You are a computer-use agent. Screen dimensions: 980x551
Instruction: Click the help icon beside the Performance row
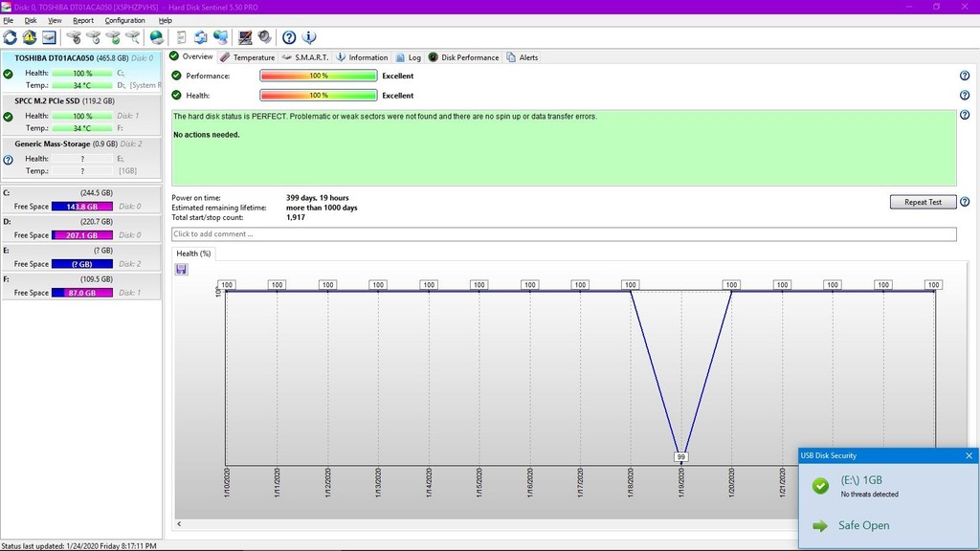(964, 76)
